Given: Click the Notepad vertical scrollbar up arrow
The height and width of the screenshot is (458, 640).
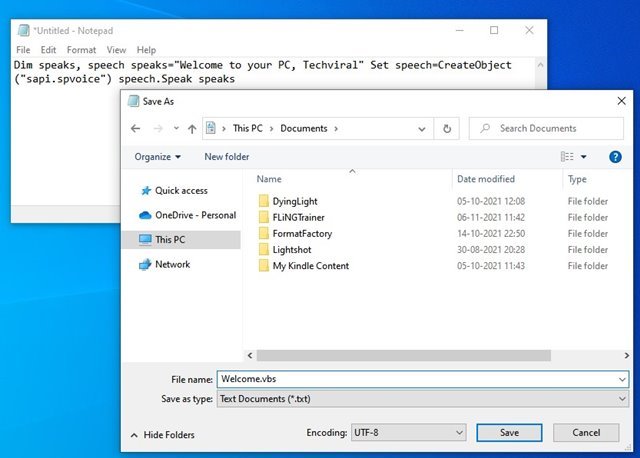Looking at the screenshot, I should (540, 64).
